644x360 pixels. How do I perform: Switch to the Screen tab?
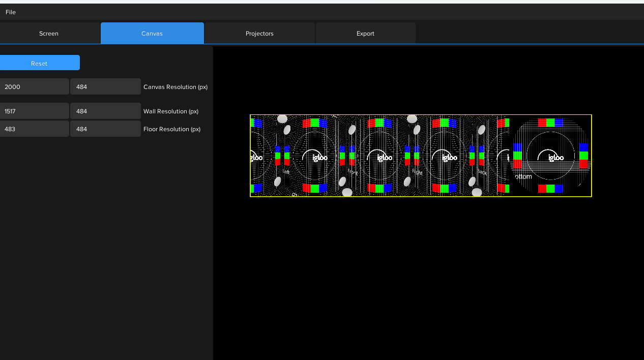tap(49, 33)
